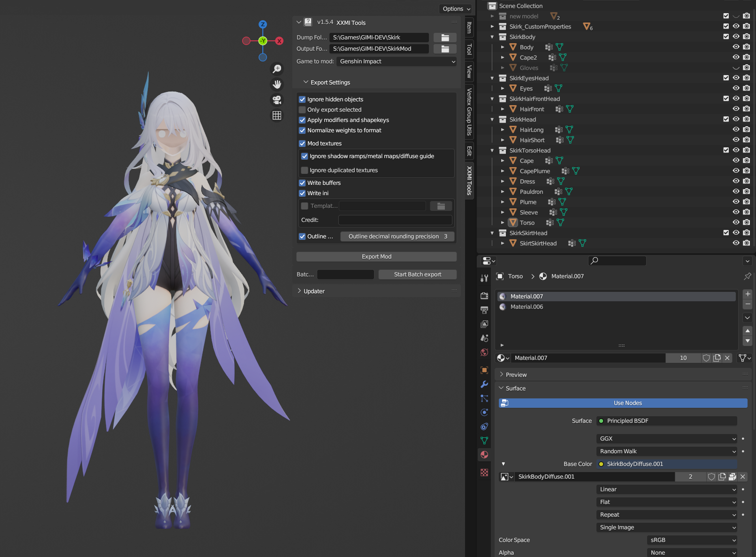Image resolution: width=756 pixels, height=557 pixels.
Task: Open the Physics properties tab
Action: click(484, 412)
